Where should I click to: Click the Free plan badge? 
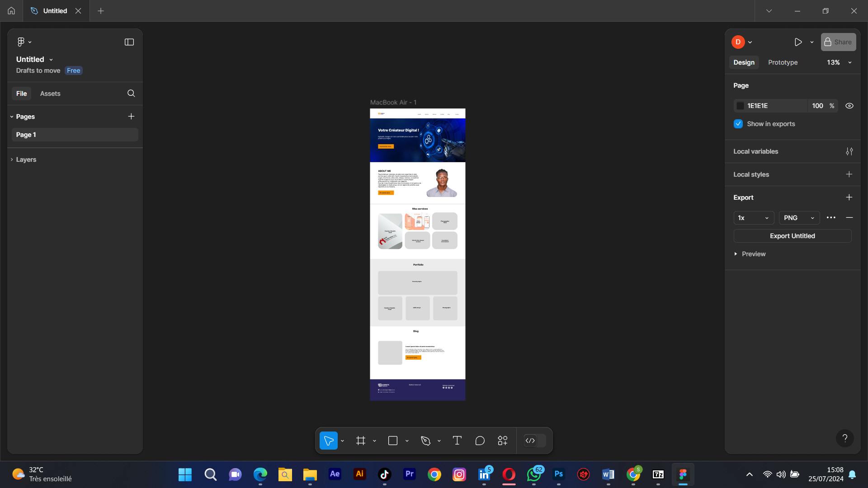click(73, 70)
